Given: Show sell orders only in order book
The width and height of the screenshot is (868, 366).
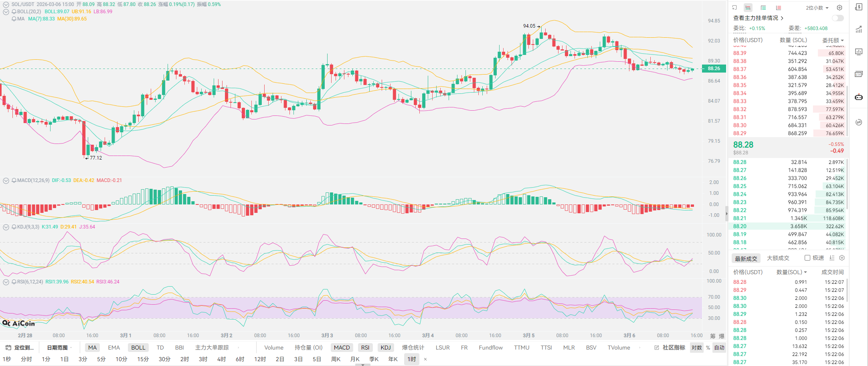Looking at the screenshot, I should point(778,8).
